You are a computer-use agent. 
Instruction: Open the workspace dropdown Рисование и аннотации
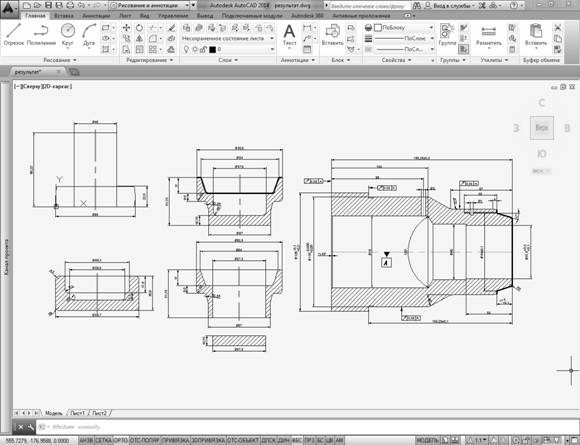149,6
